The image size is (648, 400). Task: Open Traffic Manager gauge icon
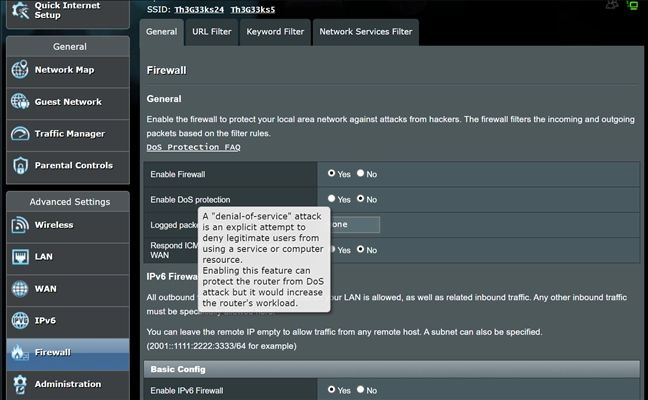(20, 133)
